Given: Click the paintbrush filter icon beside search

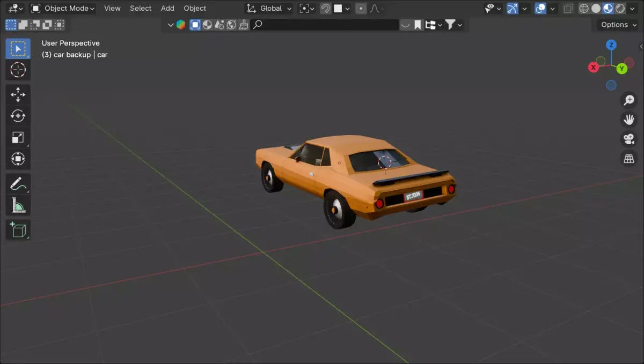Looking at the screenshot, I should click(x=244, y=25).
